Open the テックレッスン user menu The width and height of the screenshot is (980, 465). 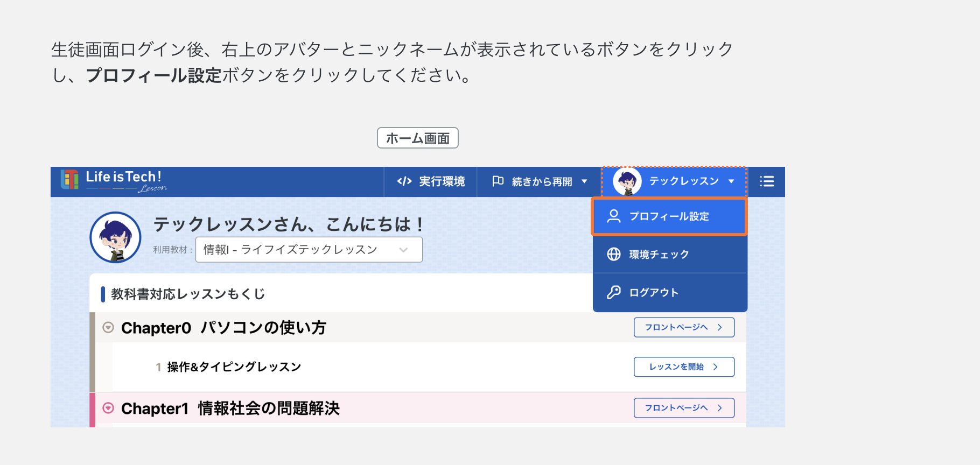[x=674, y=181]
